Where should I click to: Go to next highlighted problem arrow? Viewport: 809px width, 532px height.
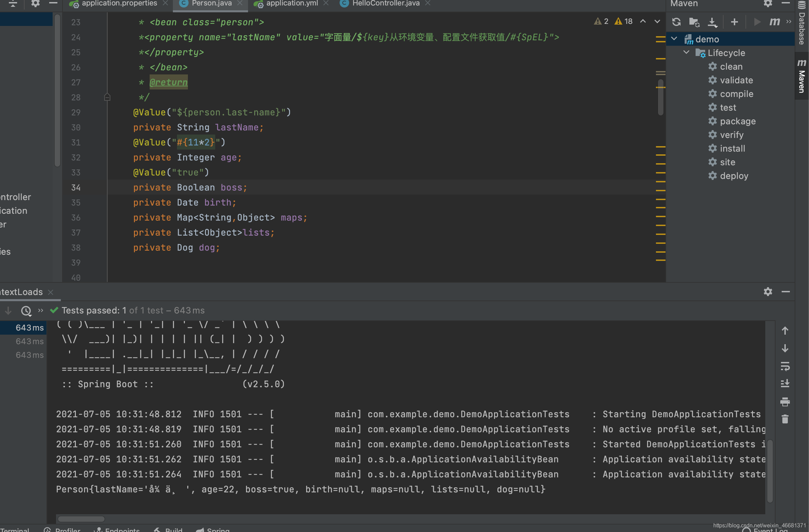657,21
